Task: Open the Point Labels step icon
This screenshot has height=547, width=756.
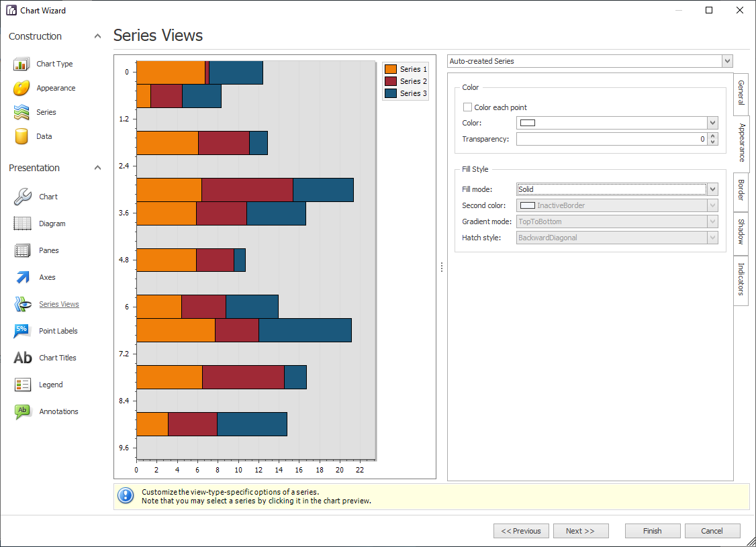Action: tap(22, 330)
